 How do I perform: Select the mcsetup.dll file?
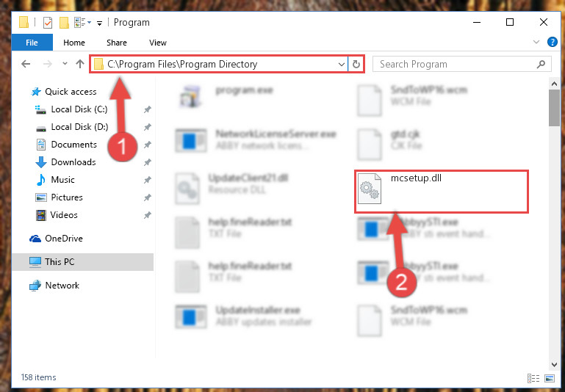point(442,192)
